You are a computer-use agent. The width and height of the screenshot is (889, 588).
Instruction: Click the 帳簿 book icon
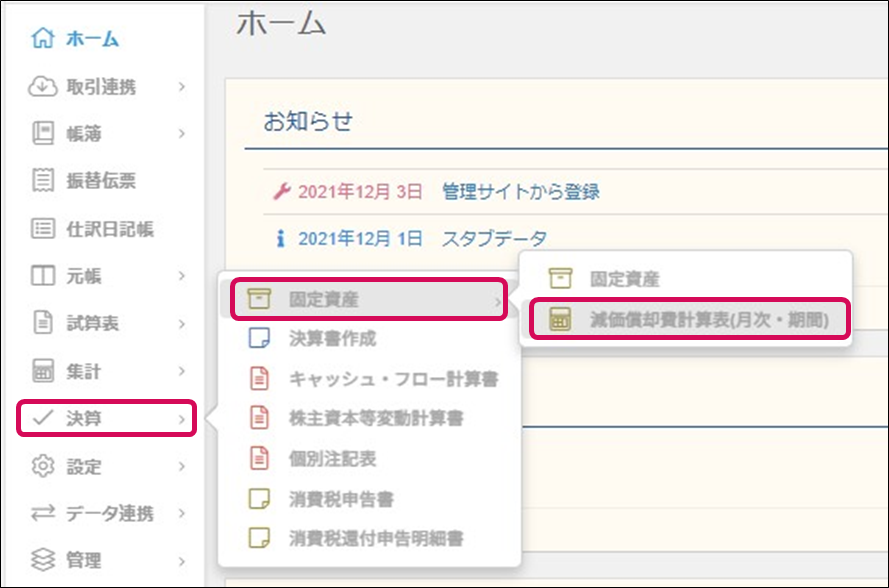[43, 133]
